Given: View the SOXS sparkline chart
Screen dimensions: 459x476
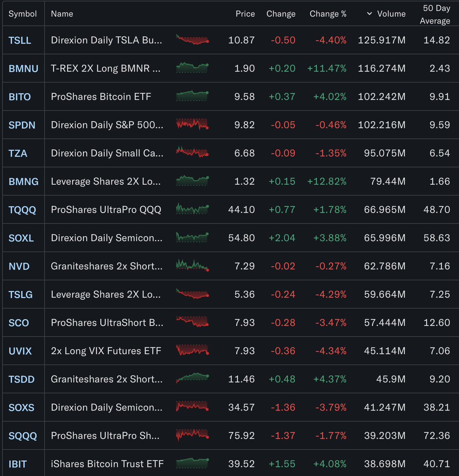Looking at the screenshot, I should click(x=192, y=406).
